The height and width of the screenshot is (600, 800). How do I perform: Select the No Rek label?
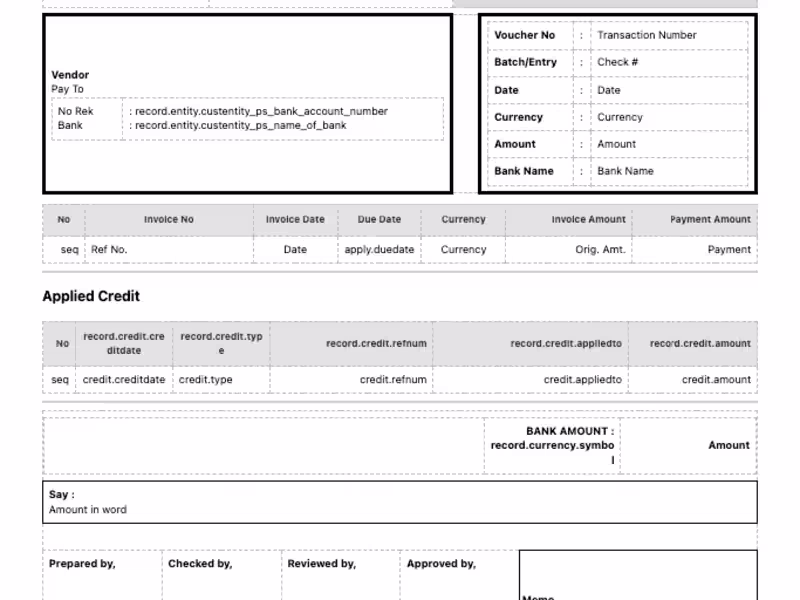[76, 111]
